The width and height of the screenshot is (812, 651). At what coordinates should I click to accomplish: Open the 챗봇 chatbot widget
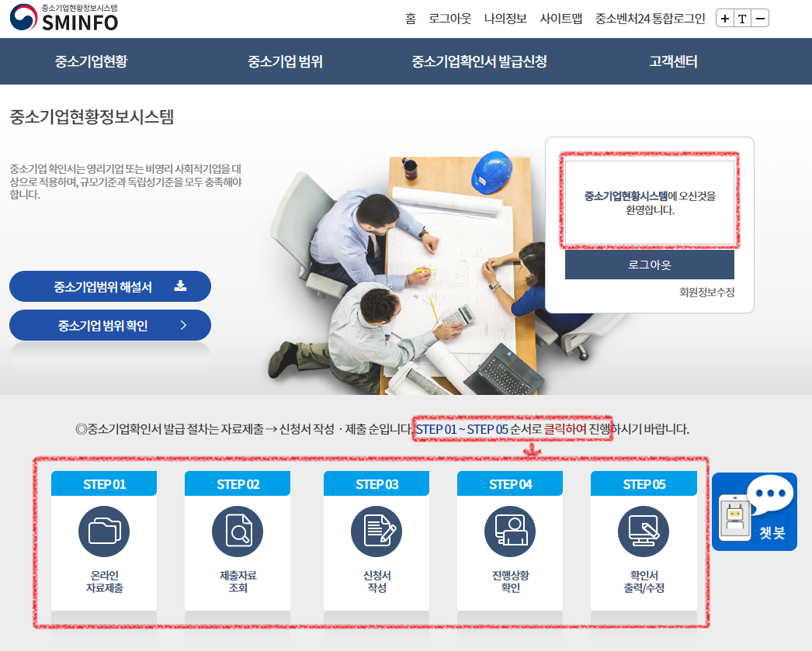tap(755, 511)
